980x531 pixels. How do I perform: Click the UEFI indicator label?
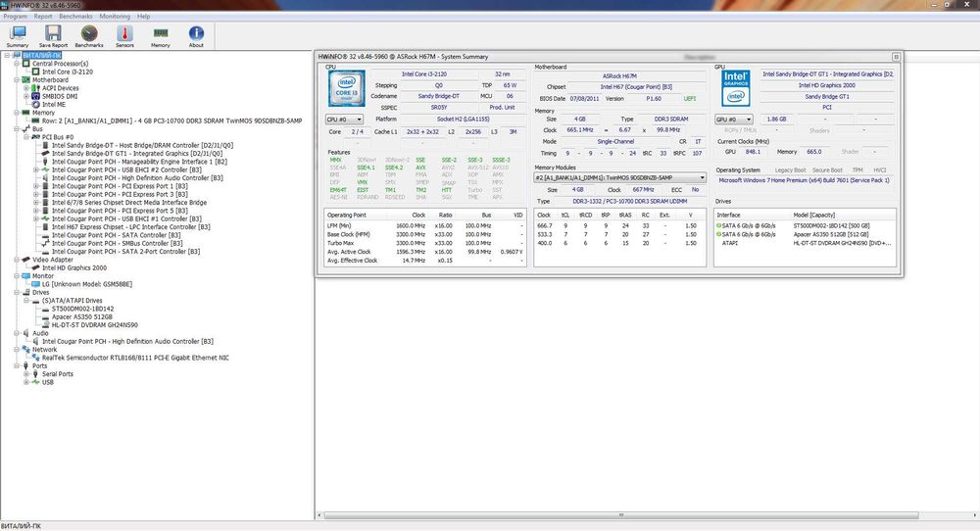tap(689, 99)
